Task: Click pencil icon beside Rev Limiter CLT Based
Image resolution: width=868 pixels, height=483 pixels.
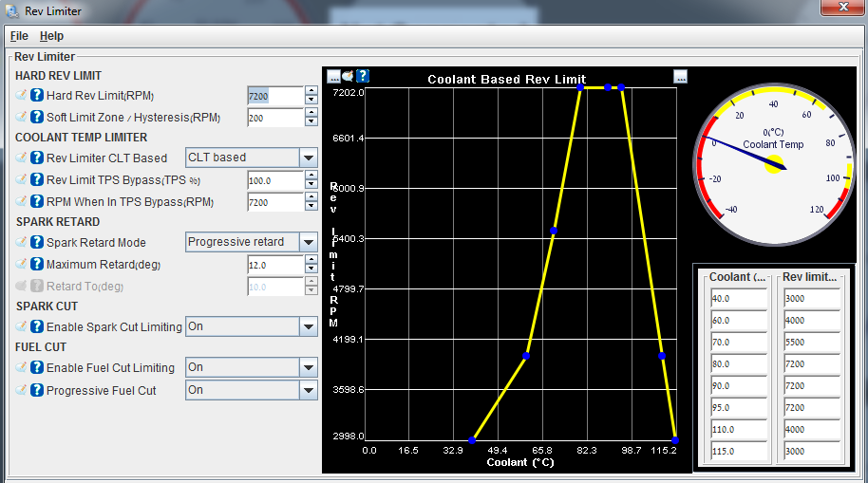Action: tap(21, 158)
